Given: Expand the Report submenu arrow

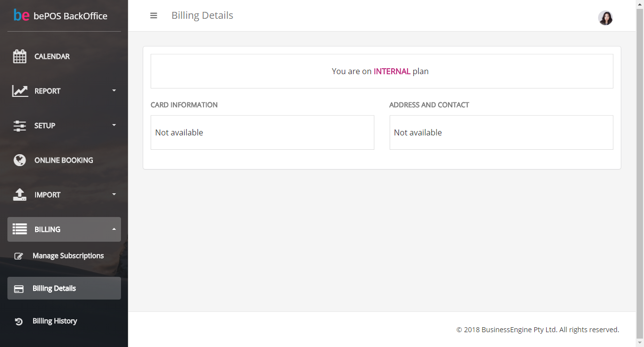Looking at the screenshot, I should click(x=114, y=91).
